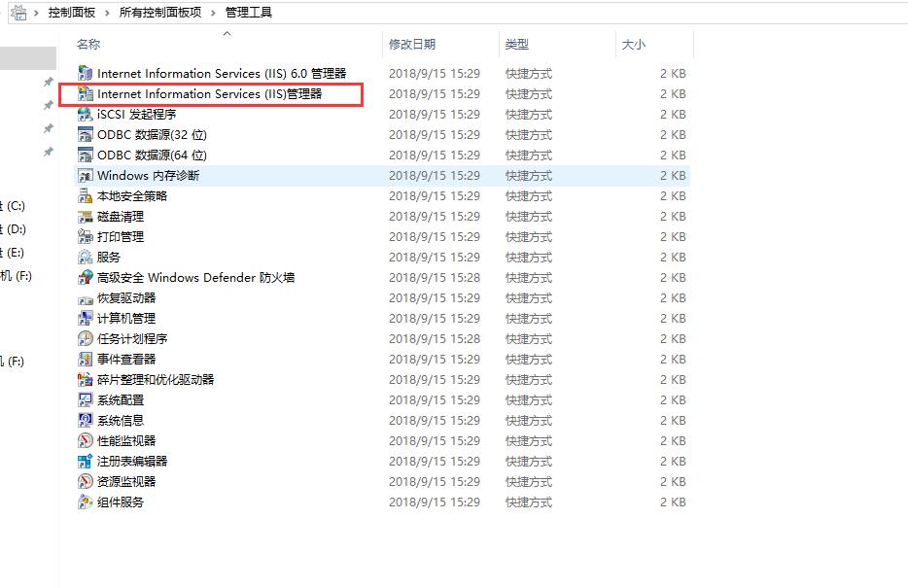Click the ODBC 数据源(64 位) icon
The width and height of the screenshot is (908, 588).
pos(86,156)
